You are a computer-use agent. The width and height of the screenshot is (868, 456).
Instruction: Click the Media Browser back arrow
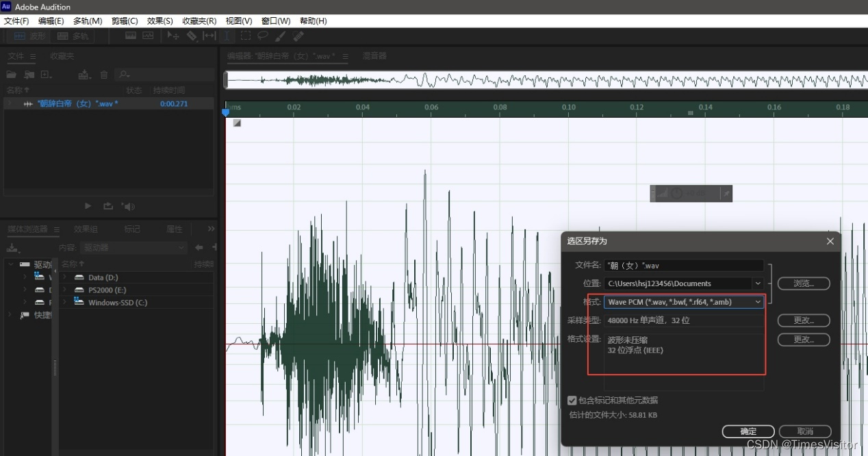click(199, 248)
